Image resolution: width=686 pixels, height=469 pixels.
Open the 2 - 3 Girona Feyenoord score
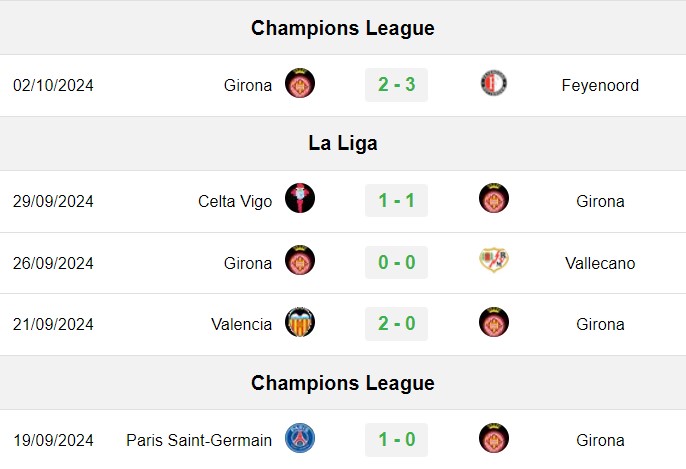tap(396, 85)
